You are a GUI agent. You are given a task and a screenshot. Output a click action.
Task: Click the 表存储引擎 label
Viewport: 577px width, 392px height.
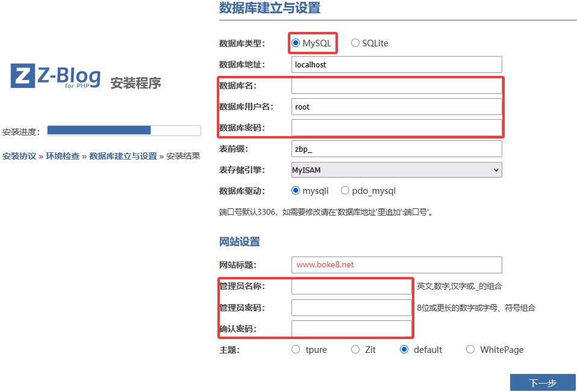(x=242, y=170)
